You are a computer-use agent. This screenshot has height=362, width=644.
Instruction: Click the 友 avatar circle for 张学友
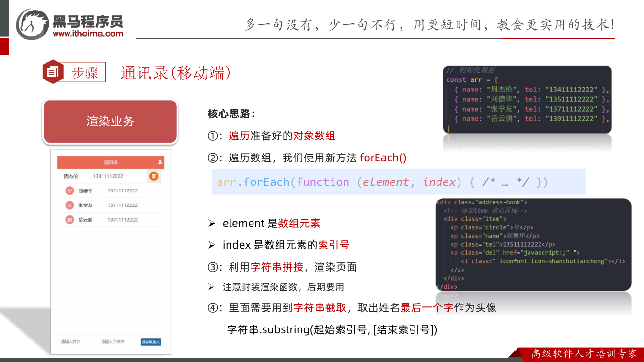point(69,205)
